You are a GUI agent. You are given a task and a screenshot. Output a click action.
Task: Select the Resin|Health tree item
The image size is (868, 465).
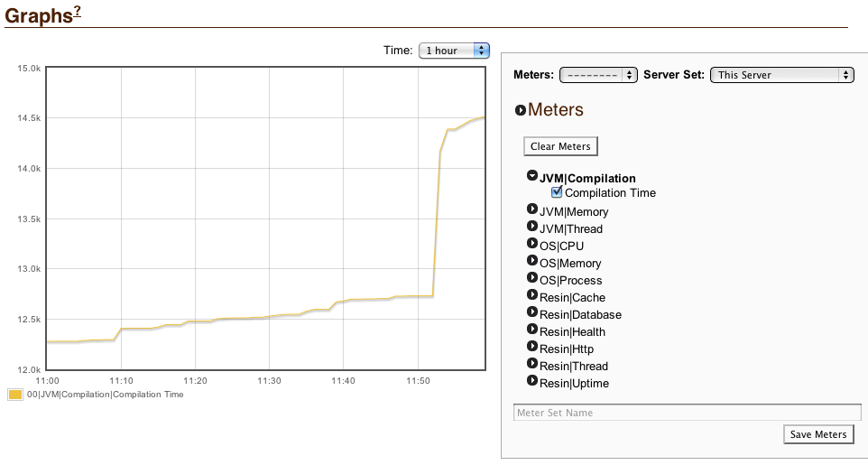[572, 331]
